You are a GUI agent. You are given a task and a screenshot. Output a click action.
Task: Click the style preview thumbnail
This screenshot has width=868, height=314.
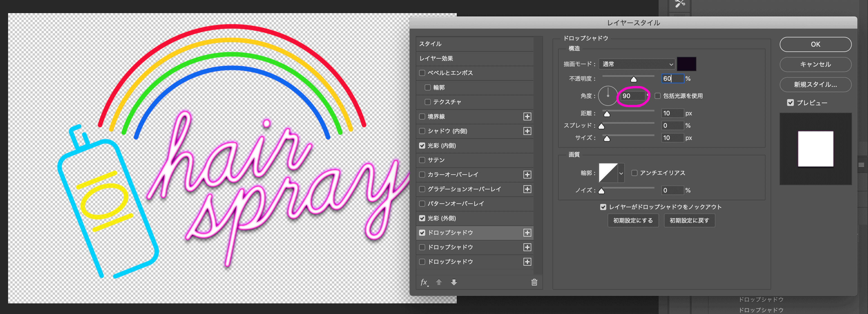pyautogui.click(x=816, y=149)
